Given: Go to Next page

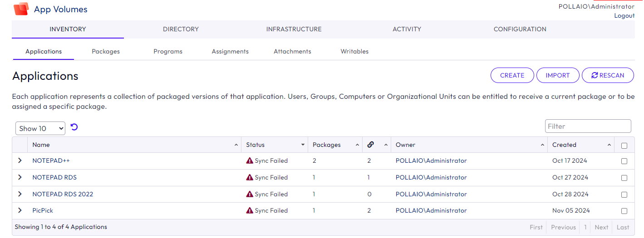Looking at the screenshot, I should [x=601, y=227].
